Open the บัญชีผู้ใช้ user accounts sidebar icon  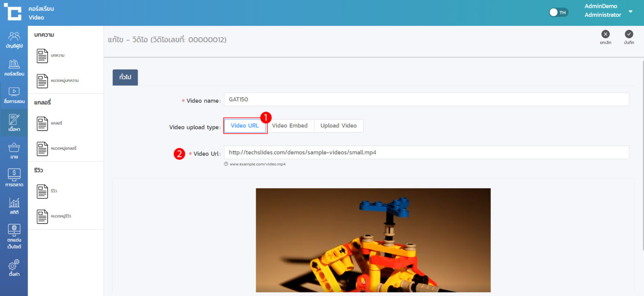(14, 40)
